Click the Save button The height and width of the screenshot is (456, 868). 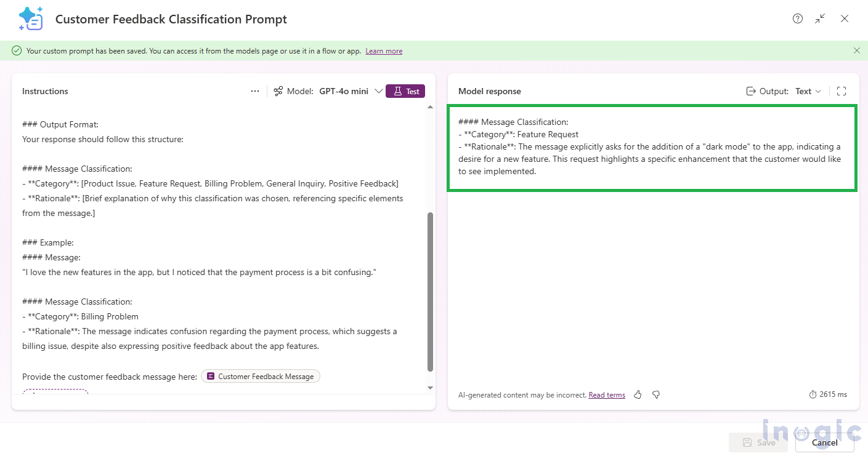[758, 442]
